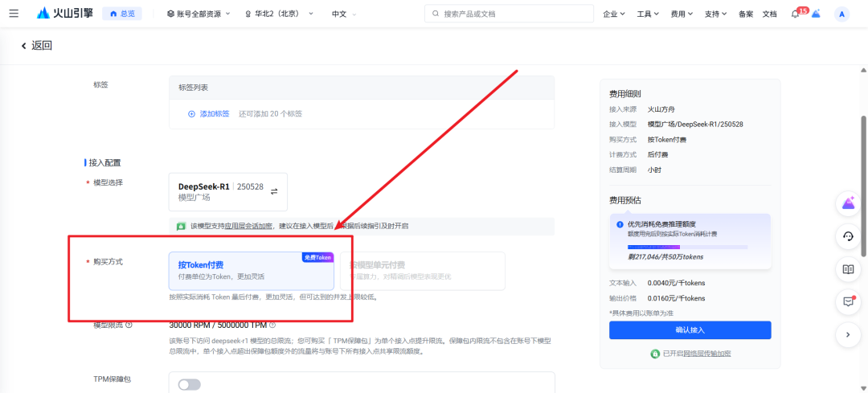Image resolution: width=868 pixels, height=393 pixels.
Task: Click the green lock icon in encryption notice
Action: pos(181,227)
